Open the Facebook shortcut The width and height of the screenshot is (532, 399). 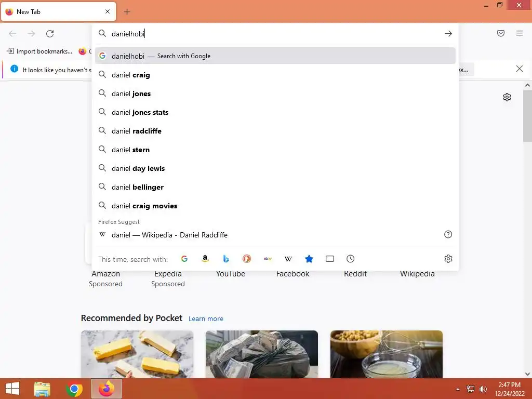[x=293, y=274]
